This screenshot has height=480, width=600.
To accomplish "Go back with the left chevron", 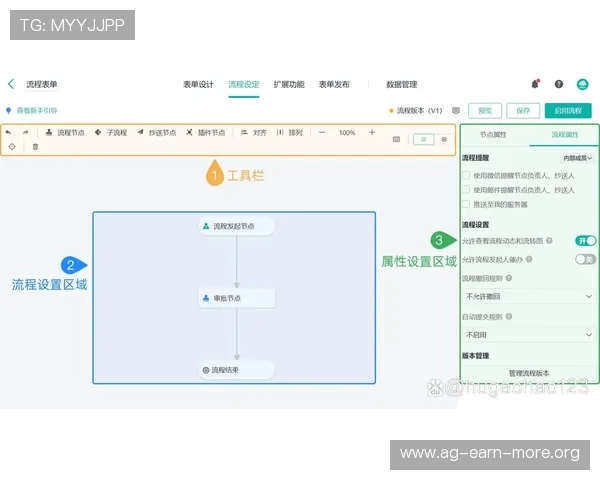I will click(x=11, y=84).
